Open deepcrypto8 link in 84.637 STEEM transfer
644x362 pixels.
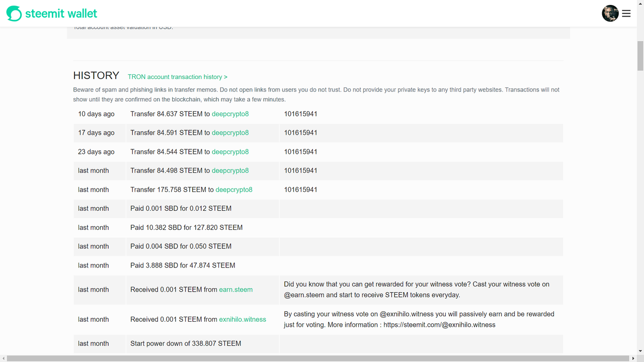pyautogui.click(x=230, y=114)
